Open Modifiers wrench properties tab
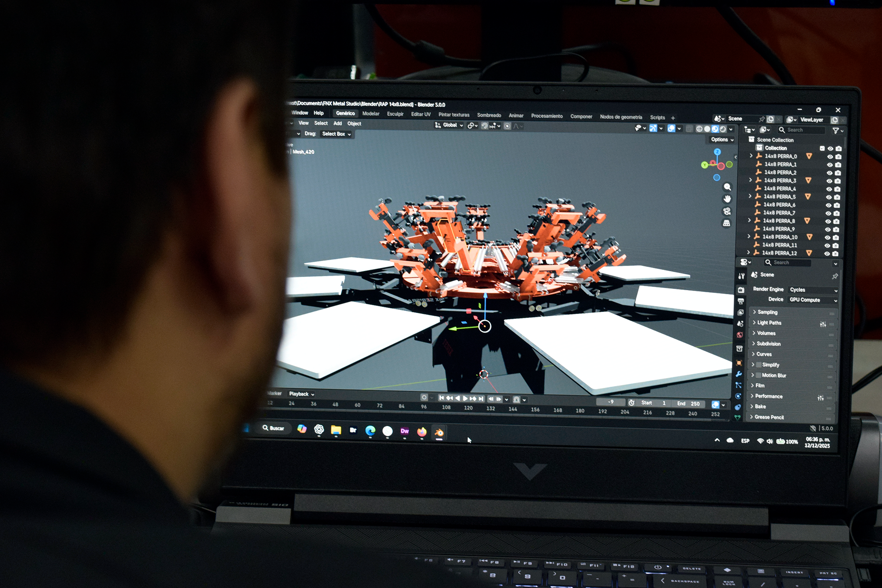Screen dimensions: 882x588 739,374
